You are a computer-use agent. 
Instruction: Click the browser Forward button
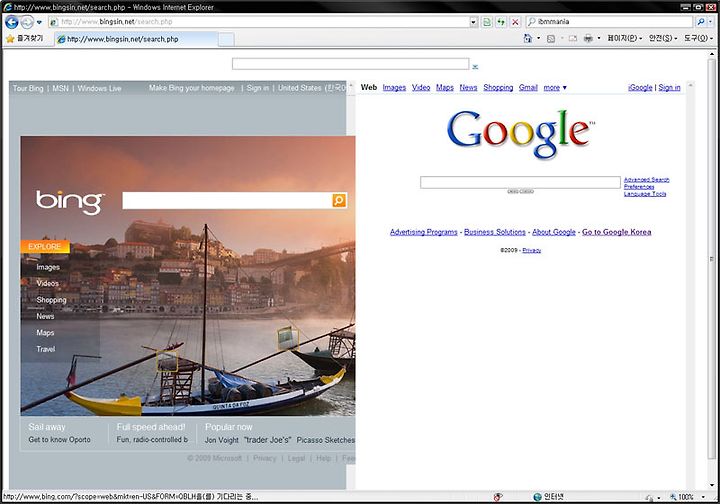27,22
